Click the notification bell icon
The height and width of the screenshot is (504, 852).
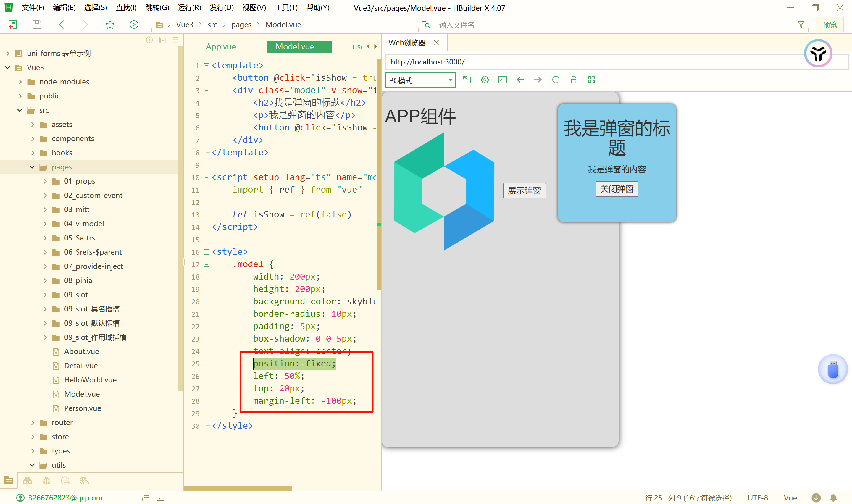[x=833, y=497]
